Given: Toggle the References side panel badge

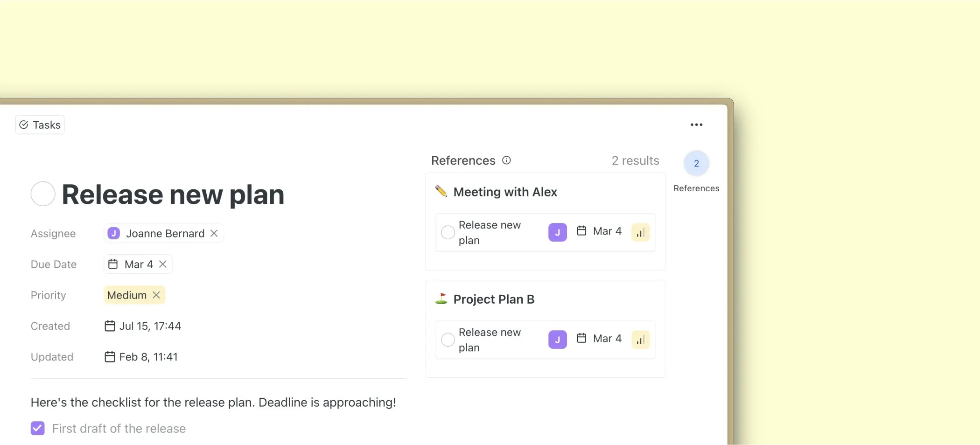Looking at the screenshot, I should click(x=696, y=163).
